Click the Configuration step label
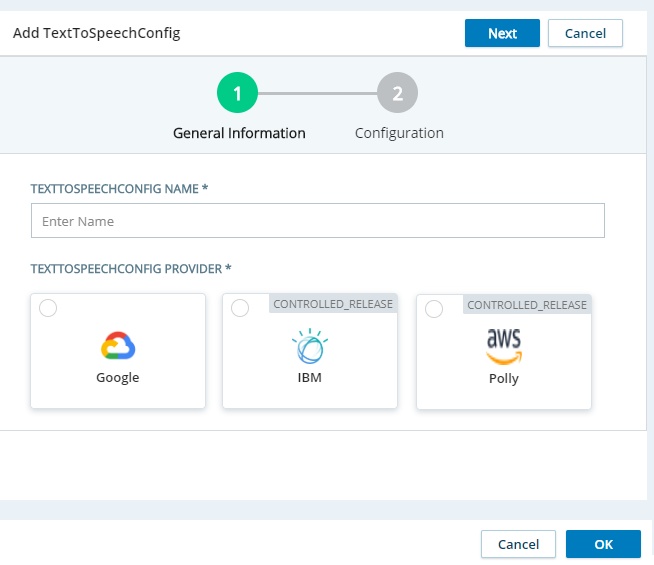 [399, 133]
